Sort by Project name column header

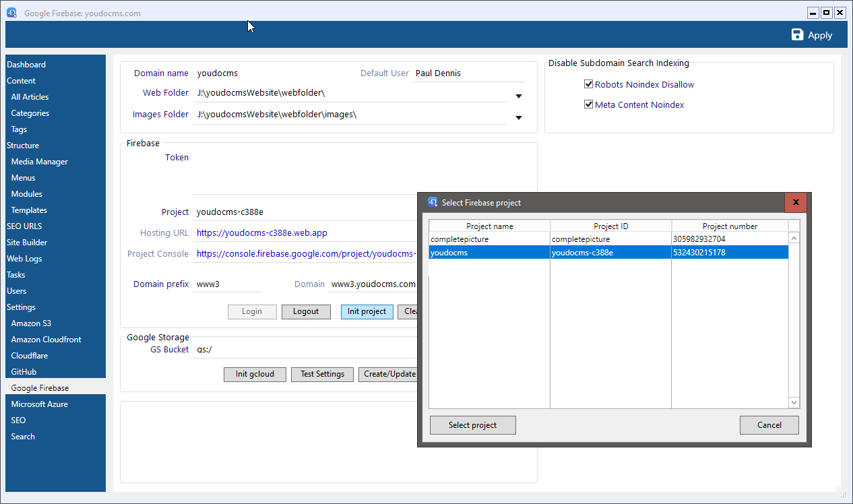(x=490, y=226)
